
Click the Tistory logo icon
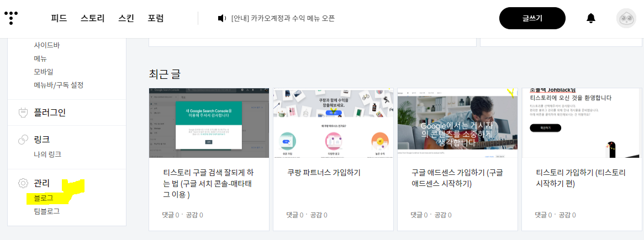[x=11, y=18]
